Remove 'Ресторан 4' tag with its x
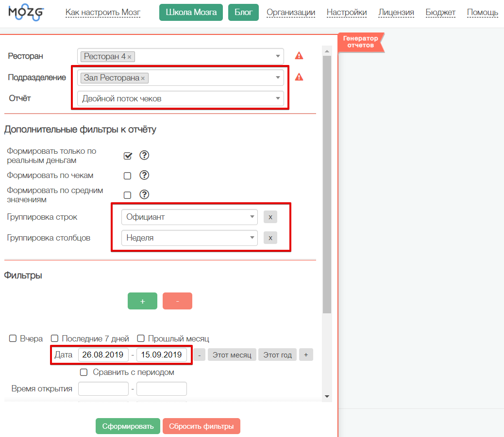The height and width of the screenshot is (437, 504). point(129,57)
